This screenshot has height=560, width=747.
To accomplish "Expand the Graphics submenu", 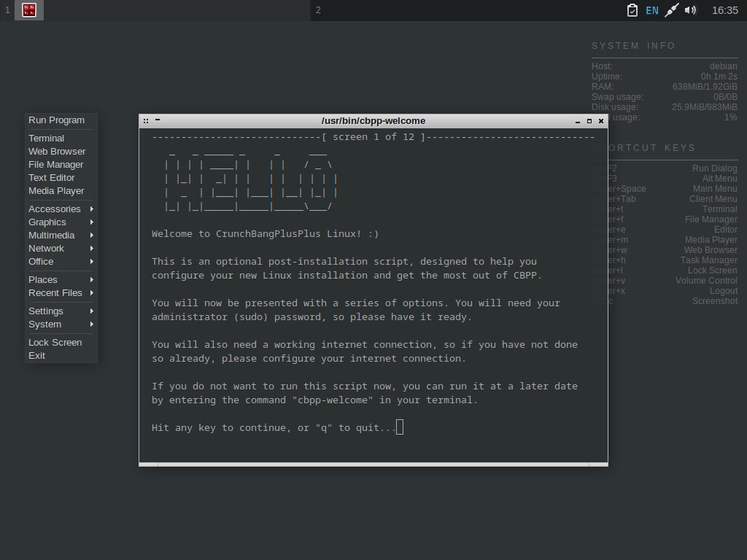I will 49,222.
